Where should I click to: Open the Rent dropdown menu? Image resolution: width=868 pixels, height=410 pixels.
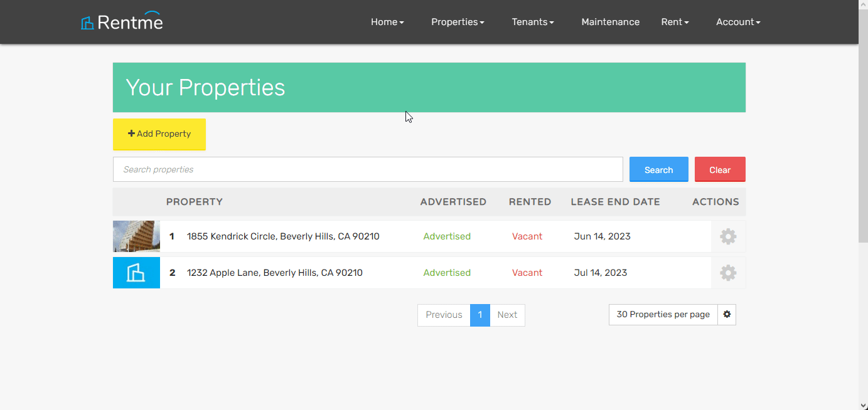point(675,21)
